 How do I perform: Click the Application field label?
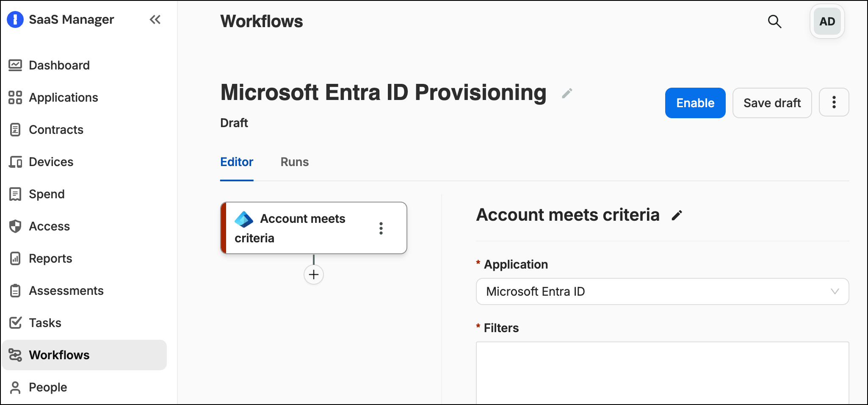click(516, 264)
